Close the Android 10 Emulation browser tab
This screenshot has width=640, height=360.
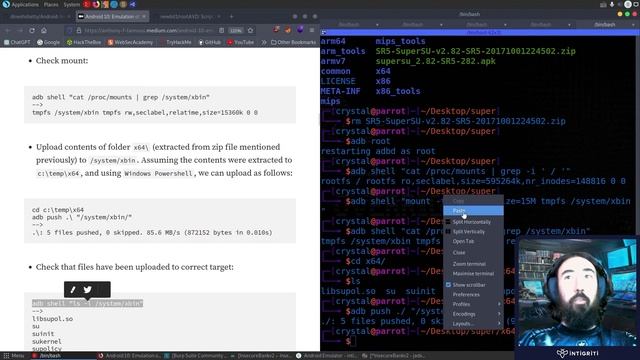(144, 16)
